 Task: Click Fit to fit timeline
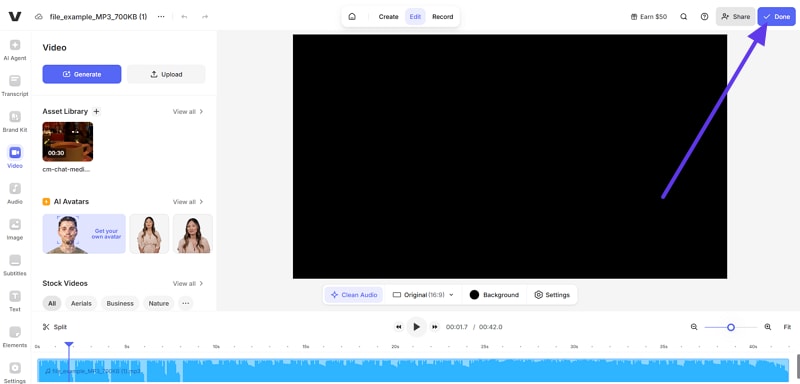787,327
